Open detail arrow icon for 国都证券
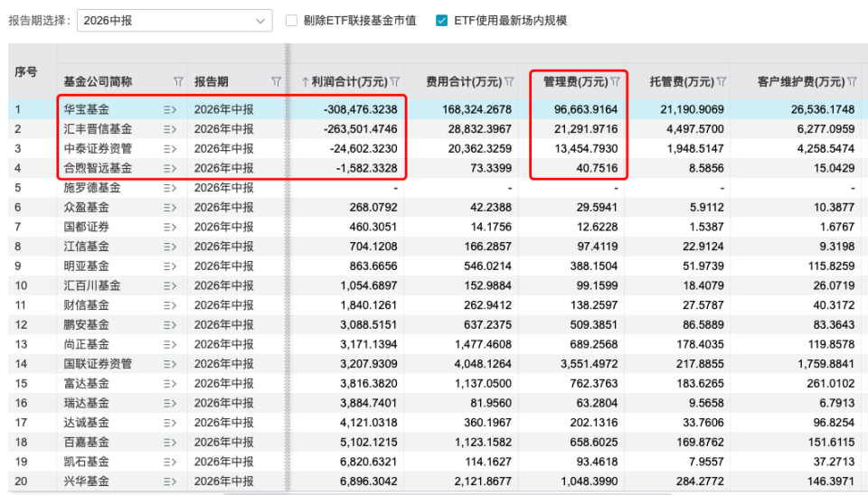 [170, 228]
